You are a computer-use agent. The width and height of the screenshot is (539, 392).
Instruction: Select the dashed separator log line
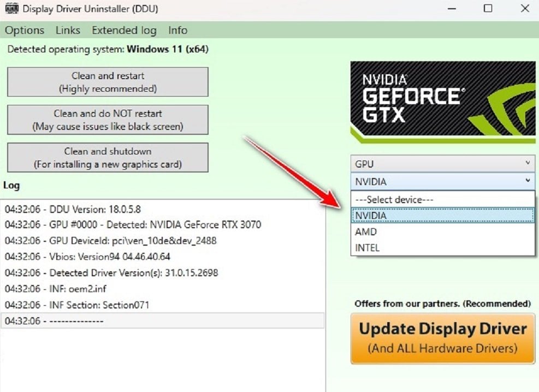162,321
